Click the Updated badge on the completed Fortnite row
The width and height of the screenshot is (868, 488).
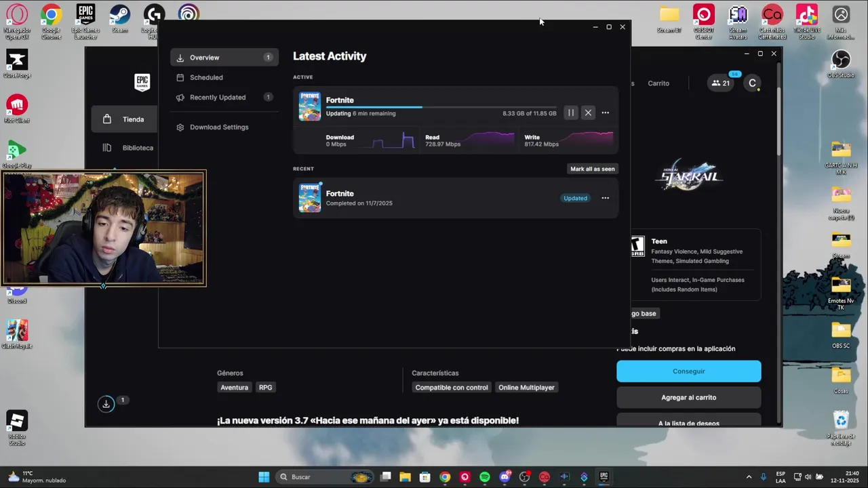[575, 198]
